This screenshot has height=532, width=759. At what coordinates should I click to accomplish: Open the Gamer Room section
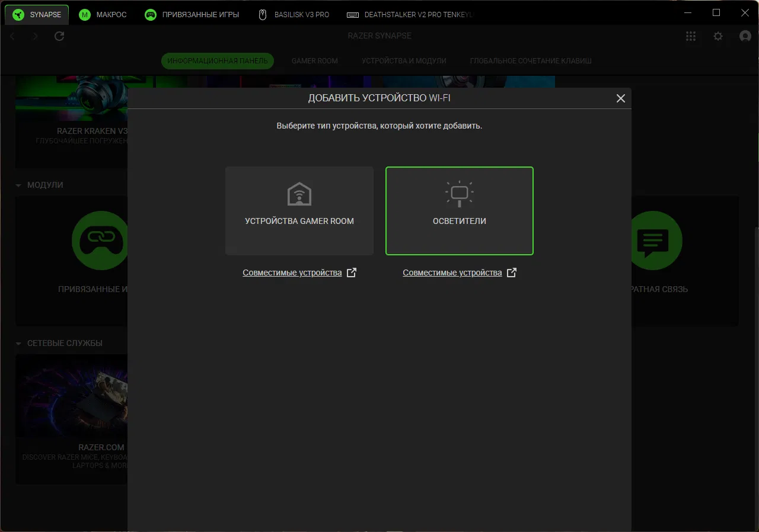[x=315, y=60]
